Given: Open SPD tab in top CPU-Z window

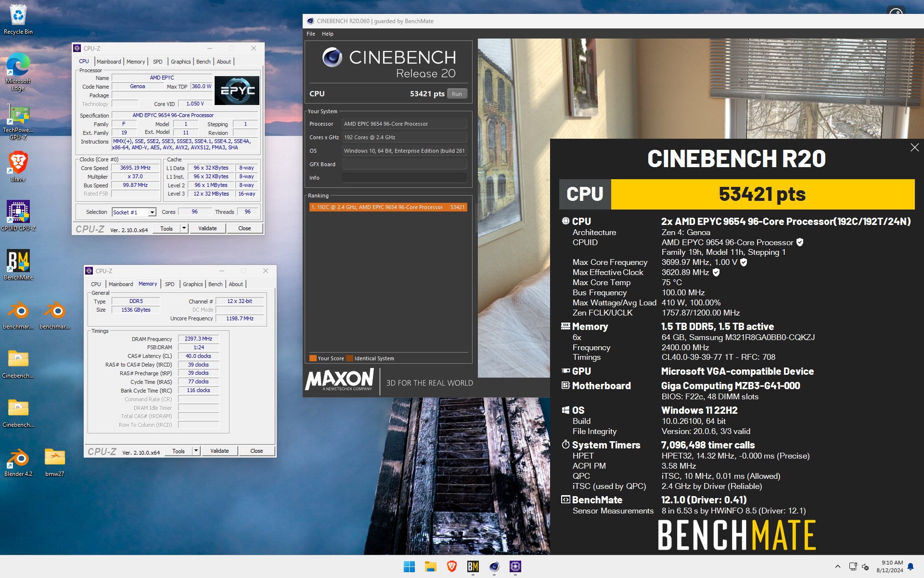Looking at the screenshot, I should [158, 62].
